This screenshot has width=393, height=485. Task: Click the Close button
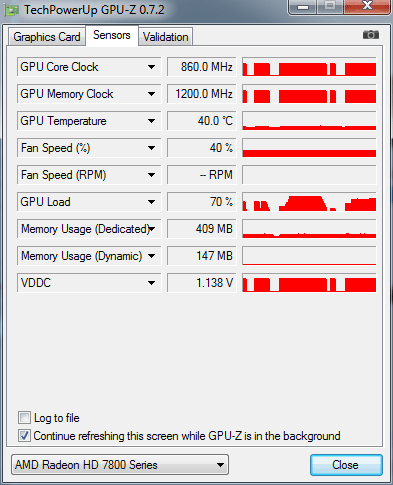tap(346, 465)
